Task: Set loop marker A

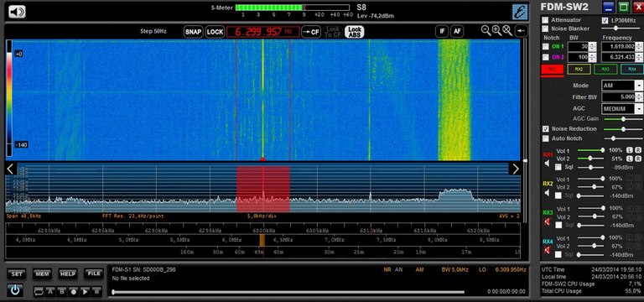Action: (50, 291)
